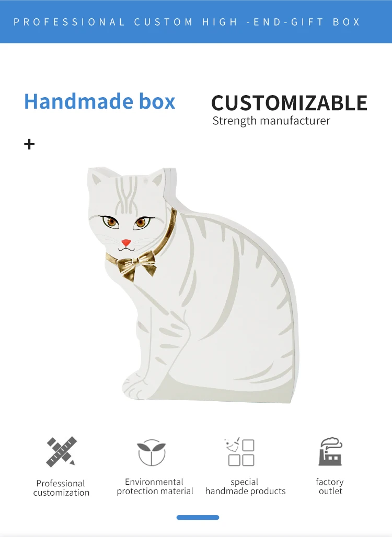Click the factory outlet text
This screenshot has height=537, width=392.
pyautogui.click(x=330, y=486)
